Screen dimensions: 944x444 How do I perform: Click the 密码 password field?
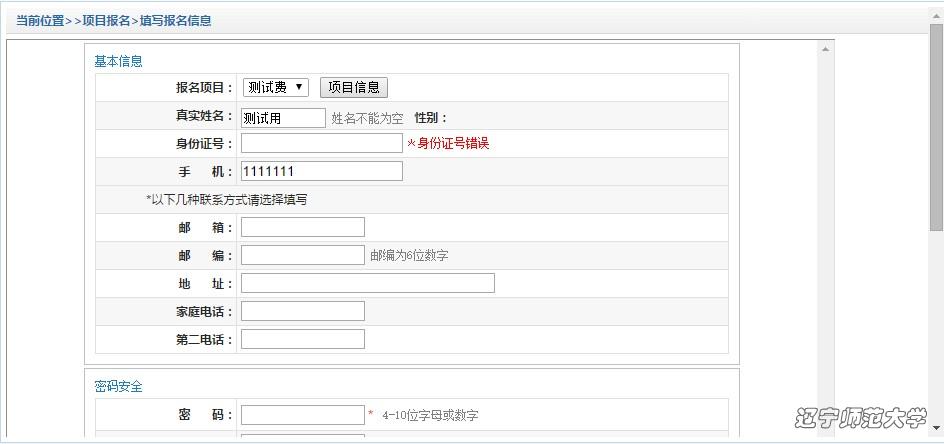(x=302, y=415)
